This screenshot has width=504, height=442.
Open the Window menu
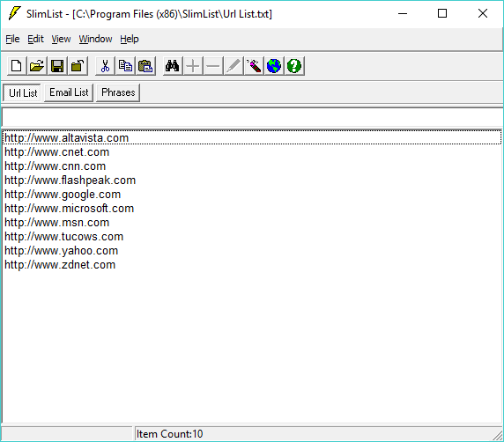[x=95, y=40]
